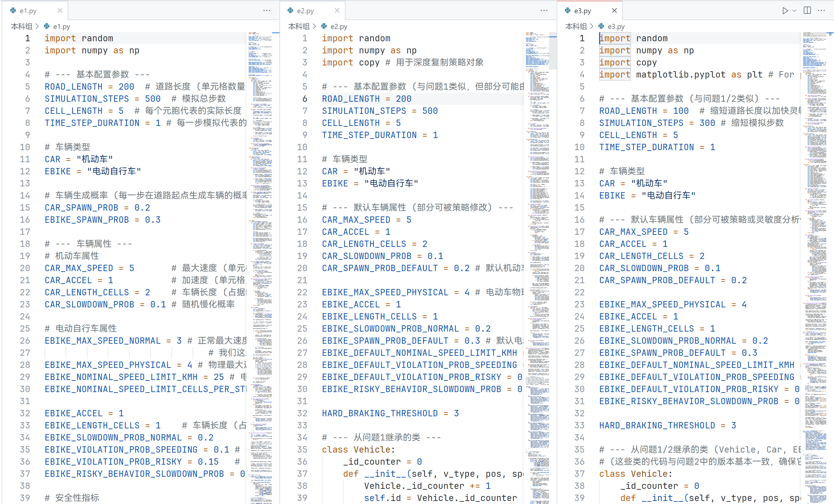Image resolution: width=834 pixels, height=504 pixels.
Task: Click the e2.py breadcrumb file item
Action: pyautogui.click(x=339, y=26)
